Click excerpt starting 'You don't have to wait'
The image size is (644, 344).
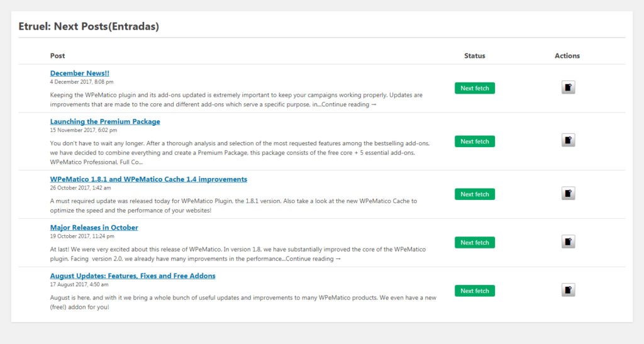pos(240,153)
